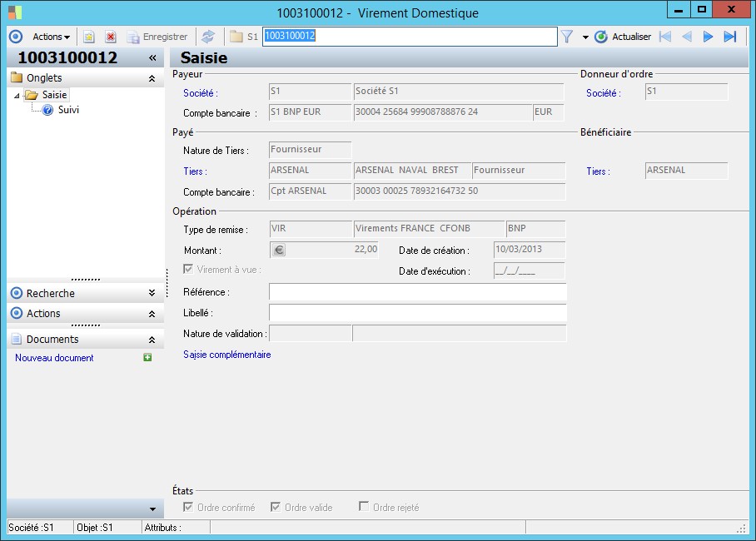The image size is (756, 541).
Task: Collapse the left sidebar with double chevron
Action: [152, 58]
